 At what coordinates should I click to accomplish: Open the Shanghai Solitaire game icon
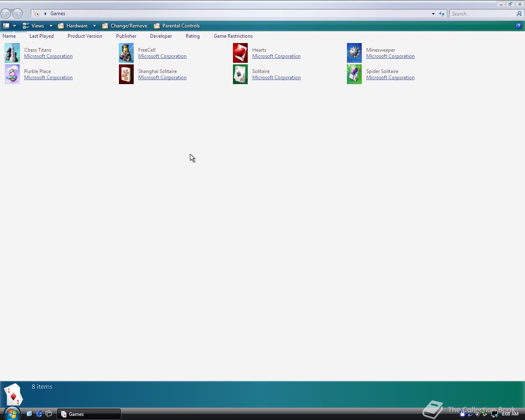126,74
